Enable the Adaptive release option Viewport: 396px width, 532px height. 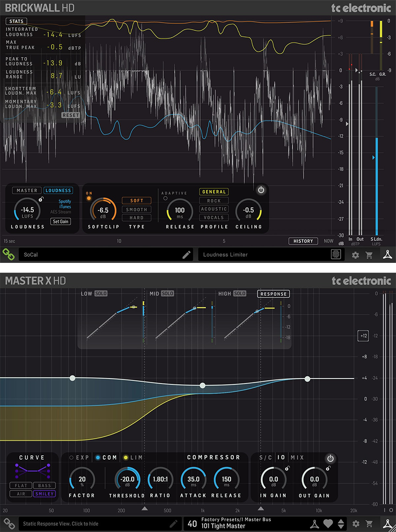coord(165,198)
